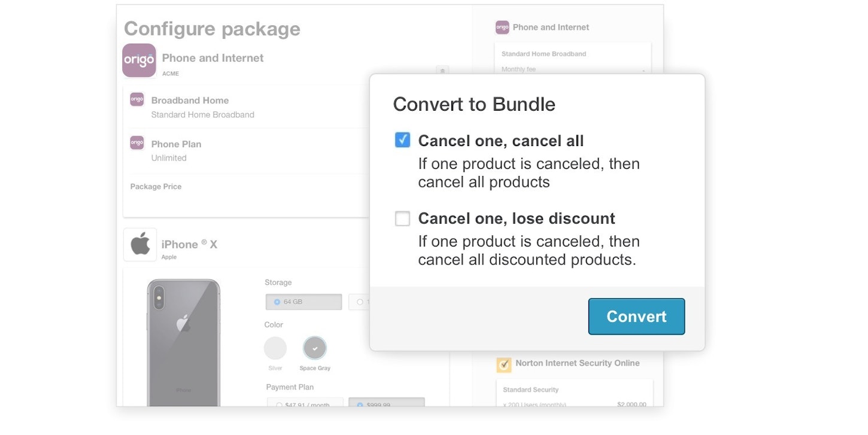This screenshot has height=435, width=868.
Task: Click the Origo icon beside Phone Plan
Action: click(137, 143)
